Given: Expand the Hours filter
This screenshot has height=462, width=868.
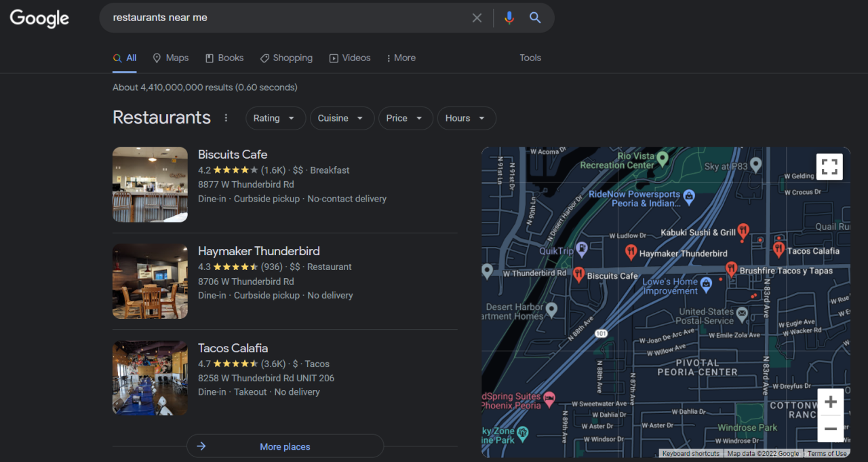Looking at the screenshot, I should [x=466, y=118].
